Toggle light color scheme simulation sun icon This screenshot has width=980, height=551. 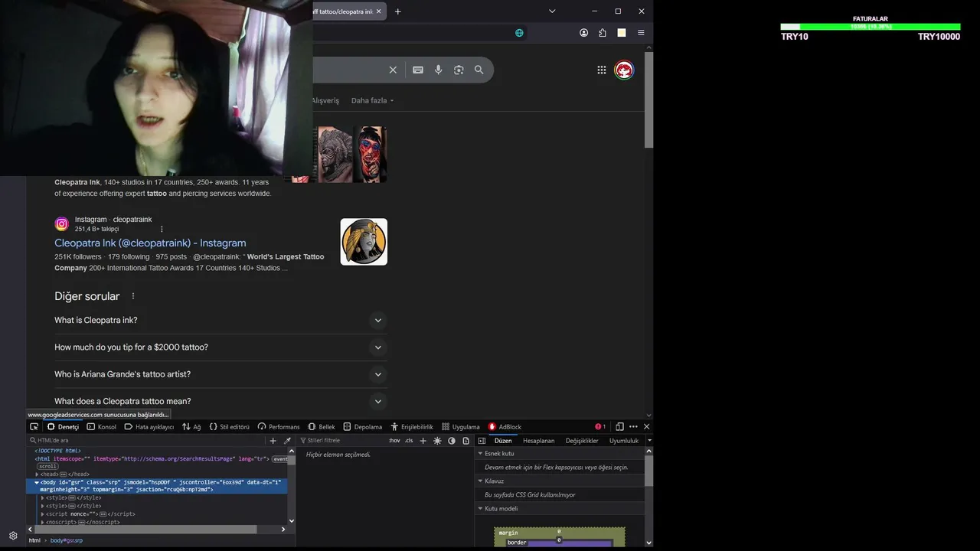tap(437, 441)
